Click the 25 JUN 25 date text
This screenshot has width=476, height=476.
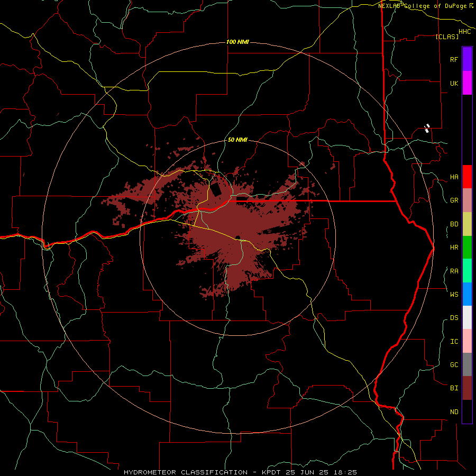point(308,472)
